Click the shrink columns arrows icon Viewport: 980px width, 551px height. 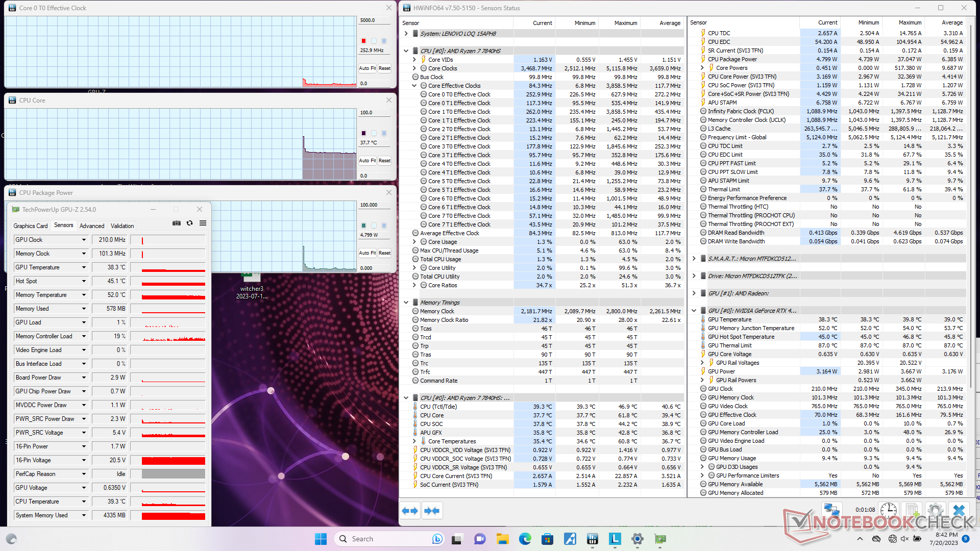[432, 511]
